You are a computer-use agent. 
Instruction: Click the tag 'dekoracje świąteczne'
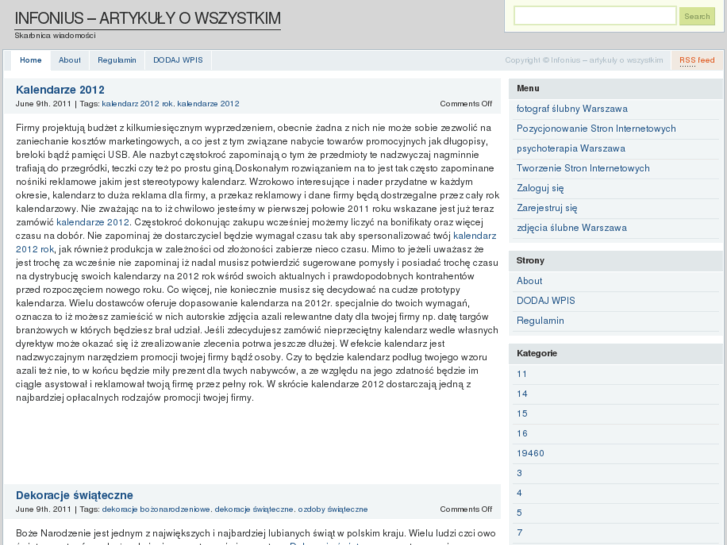254,509
